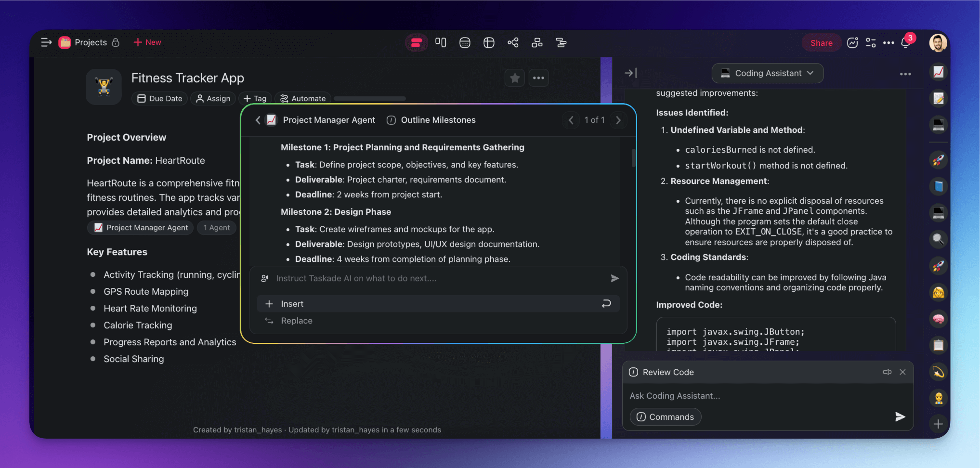Go back from Project Manager Agent popup
The image size is (980, 468).
coord(258,120)
